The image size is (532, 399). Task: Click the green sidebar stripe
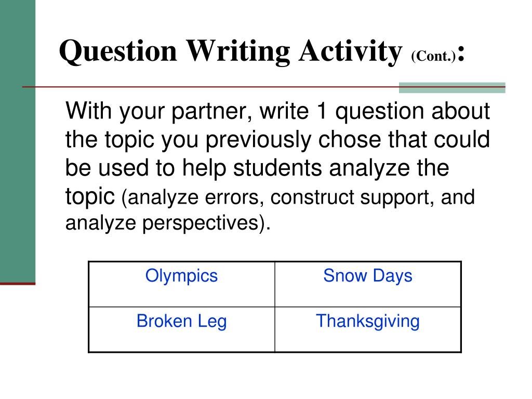18,141
